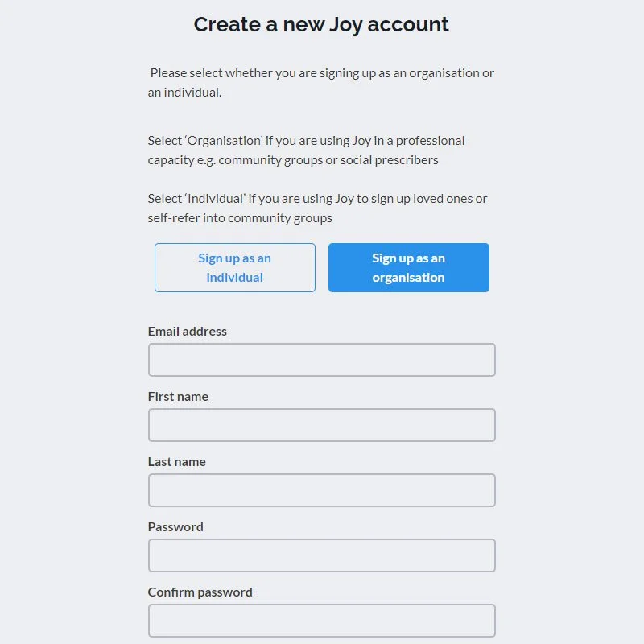Click the phrase 'self-refer into community groups'
The width and height of the screenshot is (644, 644).
[x=240, y=218]
